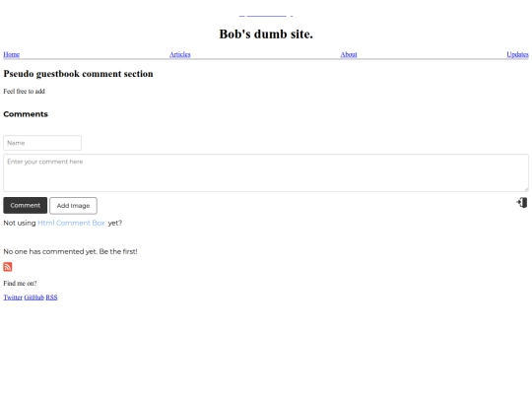Click the Add Image button
Viewport: 532px width, 399px height.
(73, 206)
